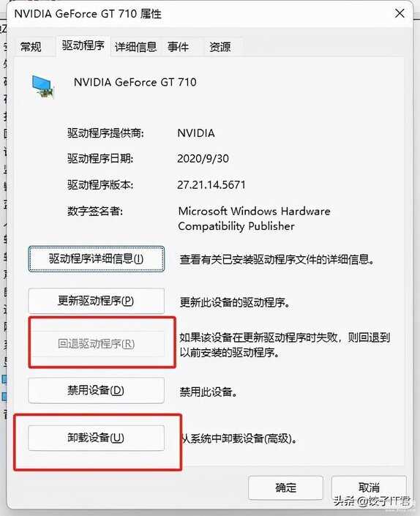The image size is (420, 516).
Task: Click the 驱动程序详细信息(I) button
Action: (97, 259)
